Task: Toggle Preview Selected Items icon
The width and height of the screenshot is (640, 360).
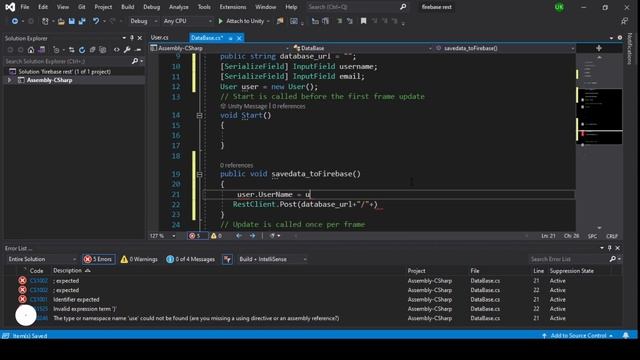Action: pos(138,50)
